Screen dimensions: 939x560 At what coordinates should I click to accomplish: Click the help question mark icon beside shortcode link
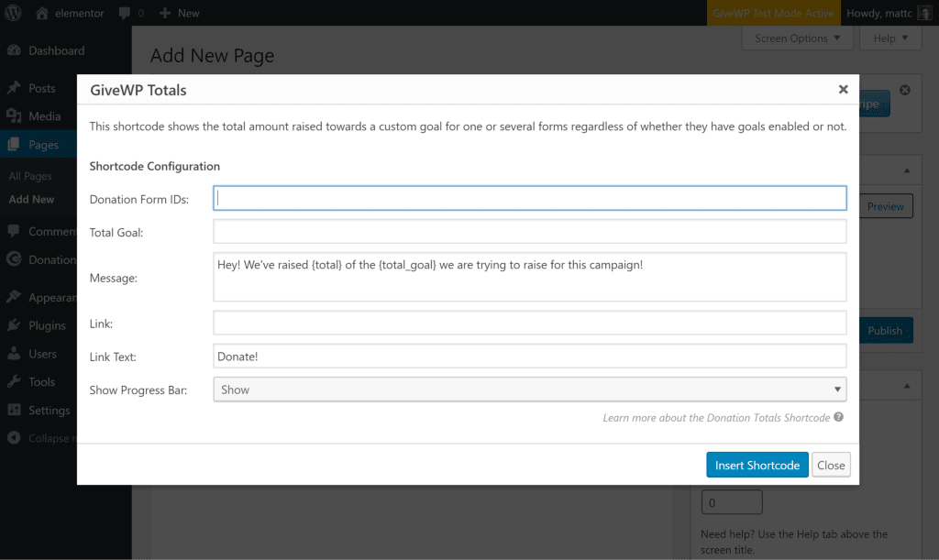click(838, 417)
